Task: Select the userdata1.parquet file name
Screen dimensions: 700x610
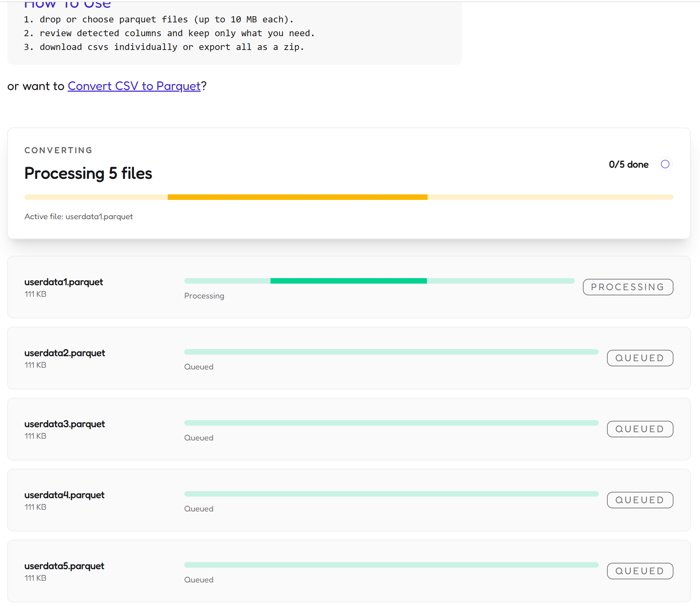Action: (63, 282)
